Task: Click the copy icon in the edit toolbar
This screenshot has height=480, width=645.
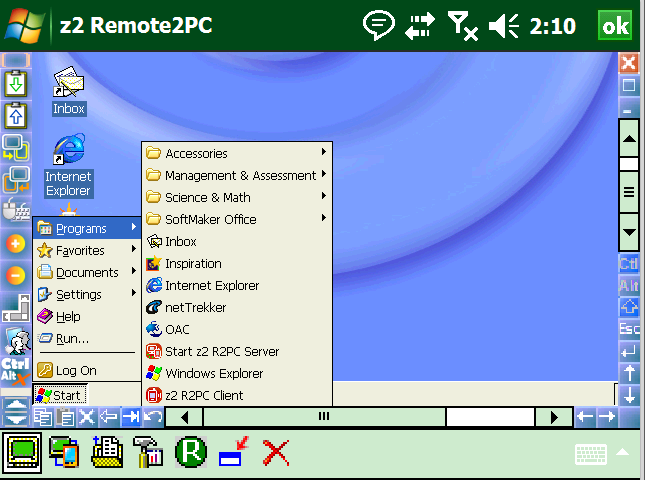Action: [43, 417]
